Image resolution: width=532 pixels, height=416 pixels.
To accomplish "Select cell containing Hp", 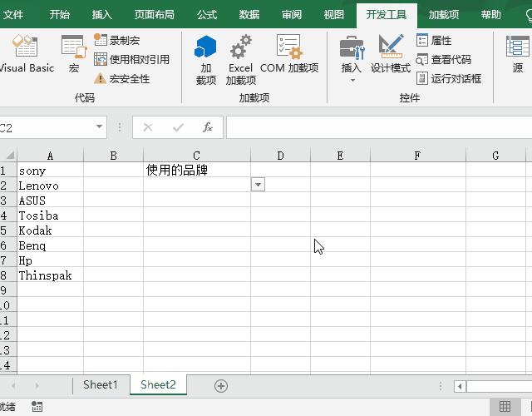I will 50,260.
